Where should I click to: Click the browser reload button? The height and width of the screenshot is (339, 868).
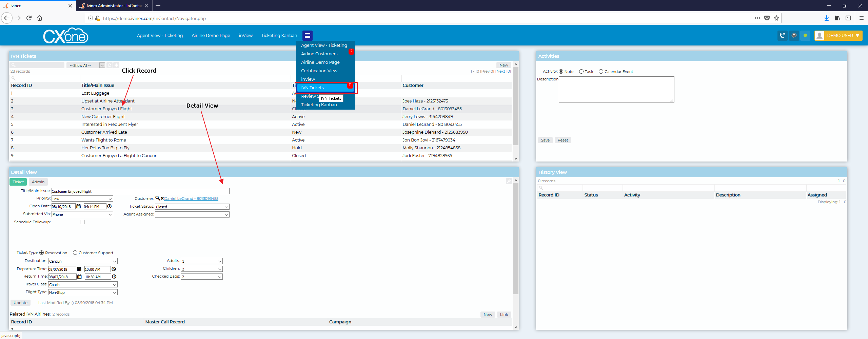click(29, 18)
